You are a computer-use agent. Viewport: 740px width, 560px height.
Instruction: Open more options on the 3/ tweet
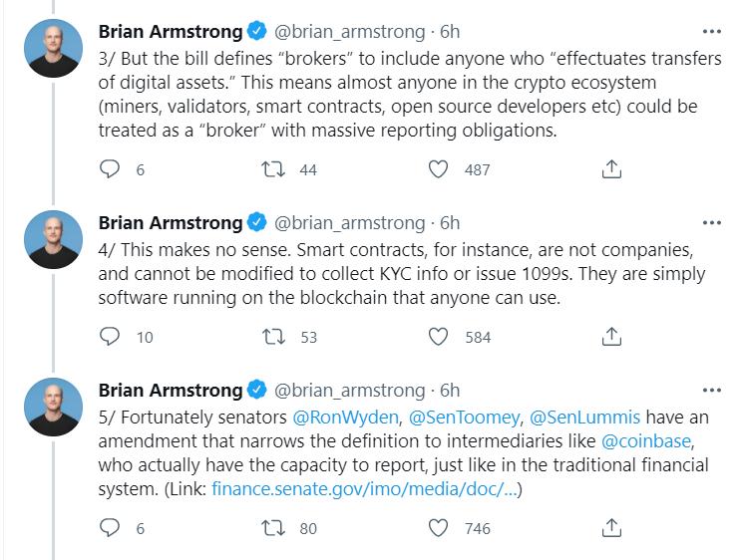[711, 31]
